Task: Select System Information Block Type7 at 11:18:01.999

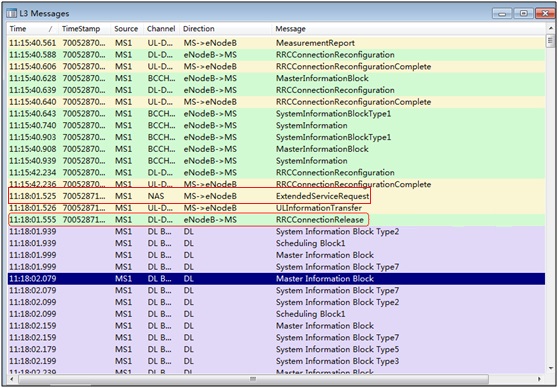Action: [276, 267]
